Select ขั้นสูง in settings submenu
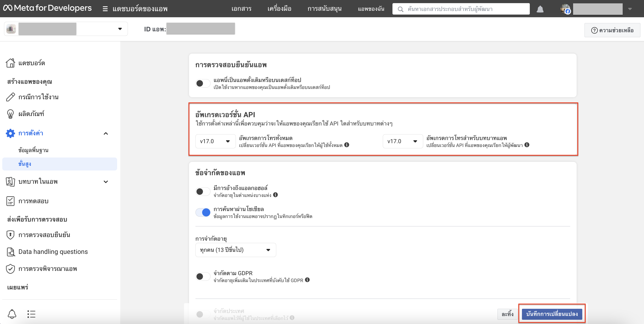644x324 pixels. [59, 164]
